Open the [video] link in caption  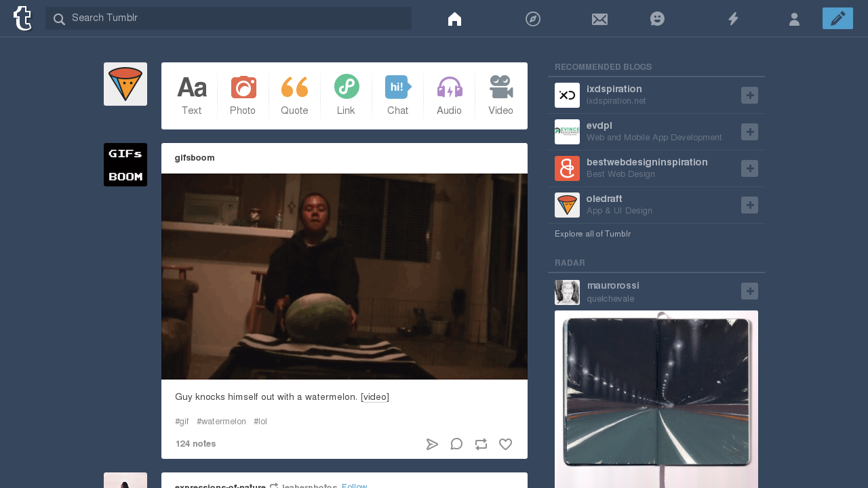(375, 396)
